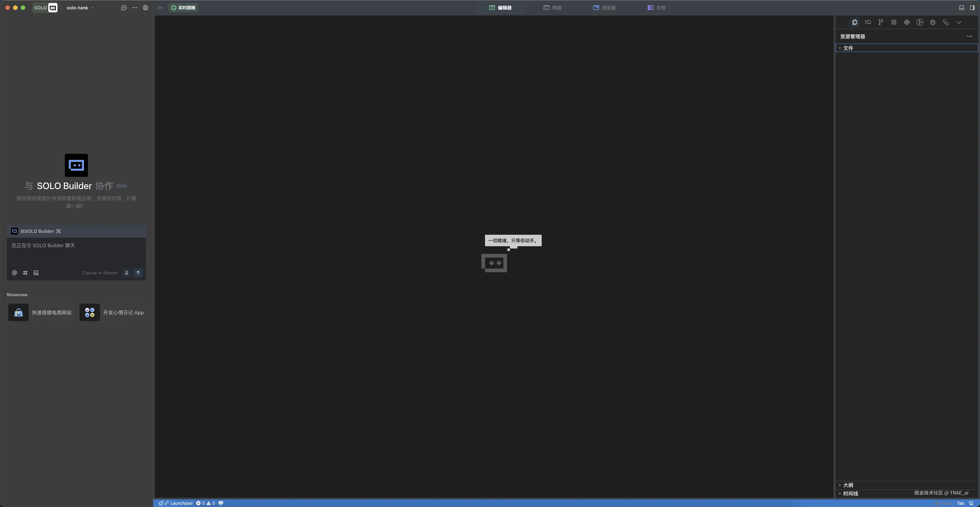Click the hashtag context icon in chat

[25, 273]
